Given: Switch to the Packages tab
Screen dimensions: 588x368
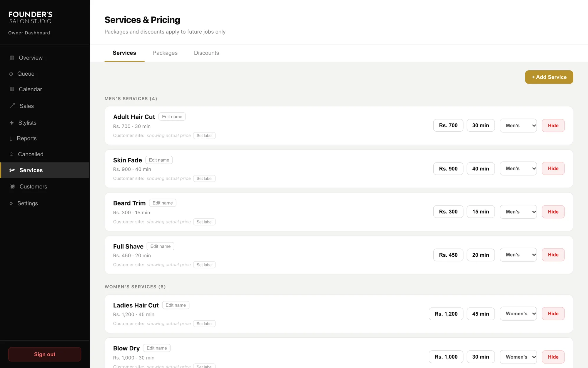Looking at the screenshot, I should tap(165, 53).
